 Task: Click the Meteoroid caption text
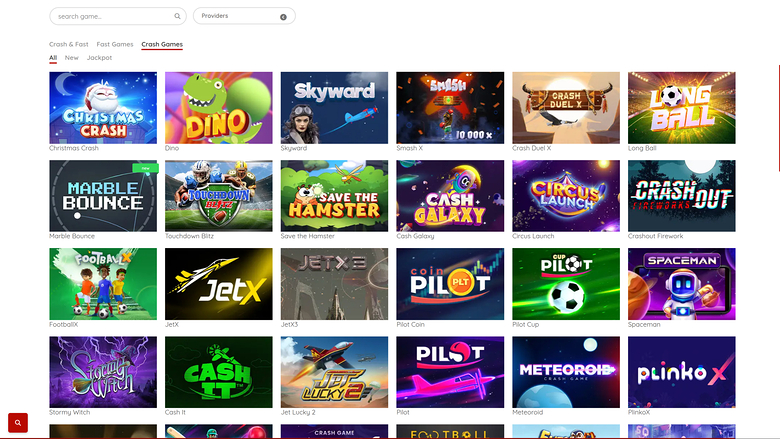(527, 412)
